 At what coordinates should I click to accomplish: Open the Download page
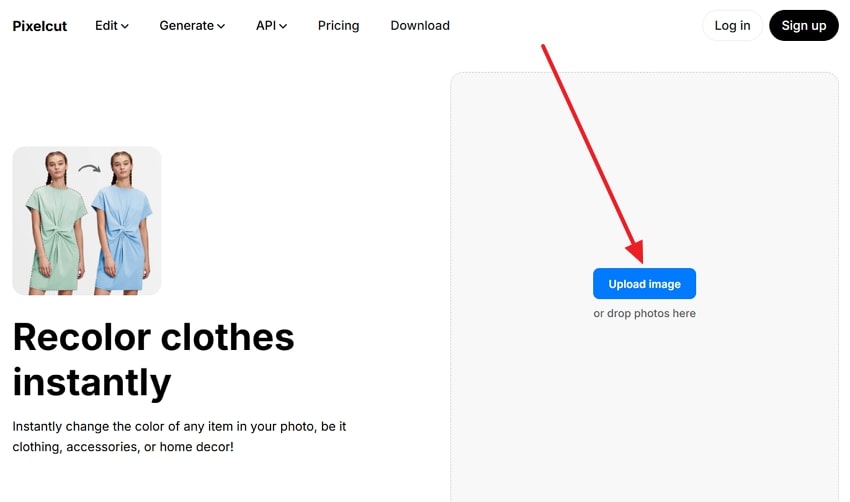pos(420,26)
